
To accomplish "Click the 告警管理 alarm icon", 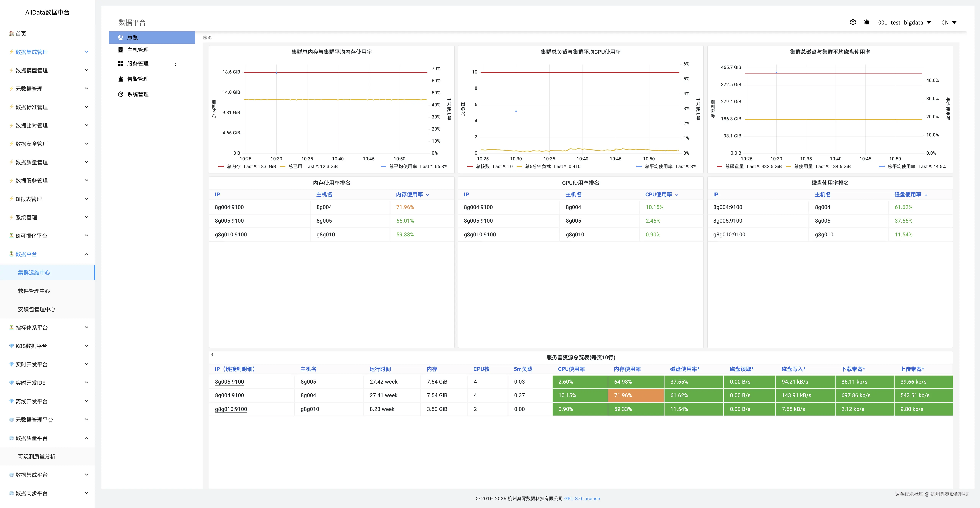I will pos(121,79).
